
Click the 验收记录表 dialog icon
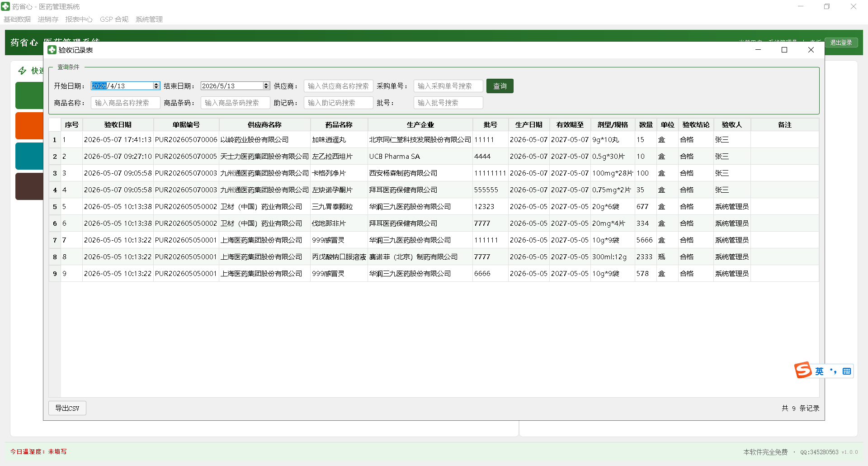tap(52, 50)
